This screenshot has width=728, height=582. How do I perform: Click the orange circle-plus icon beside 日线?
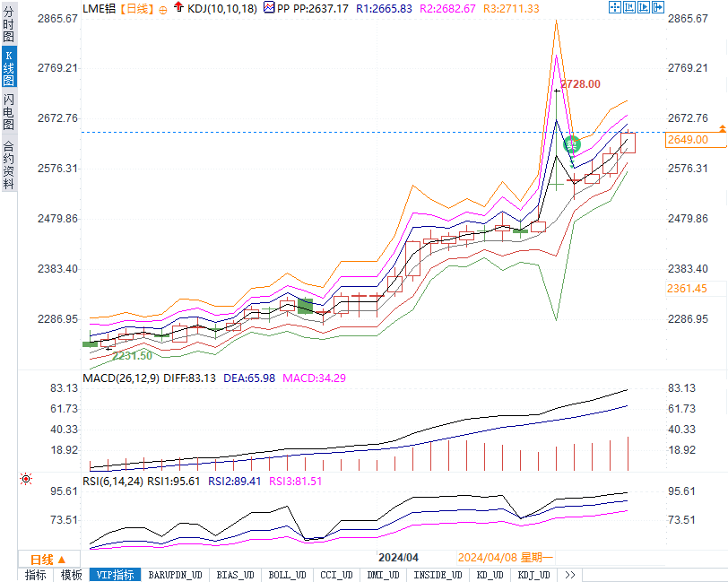tap(163, 10)
